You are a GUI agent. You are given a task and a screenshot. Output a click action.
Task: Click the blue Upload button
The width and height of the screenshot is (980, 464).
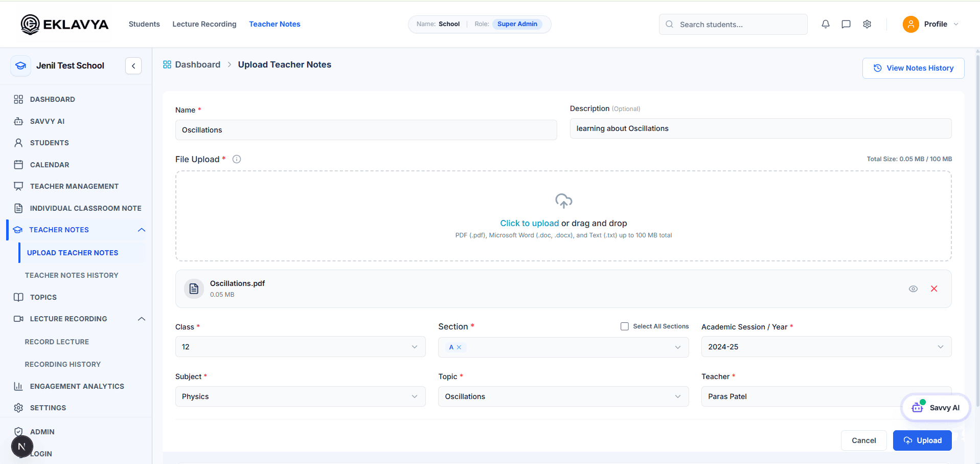[x=922, y=440]
